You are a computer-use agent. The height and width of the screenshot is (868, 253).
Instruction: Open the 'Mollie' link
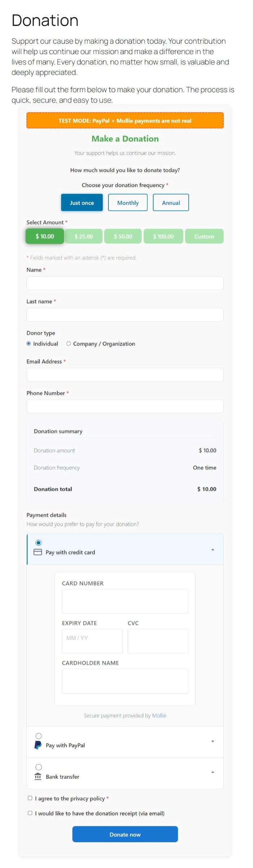coord(159,715)
